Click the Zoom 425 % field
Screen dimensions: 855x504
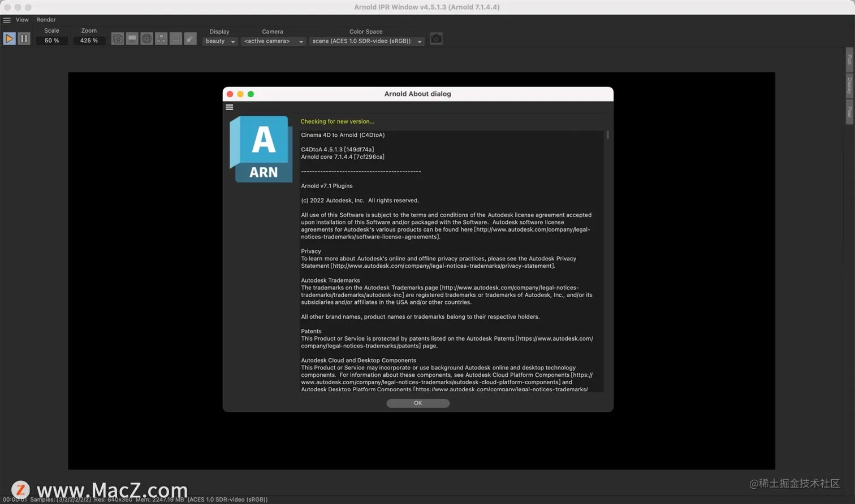click(89, 41)
